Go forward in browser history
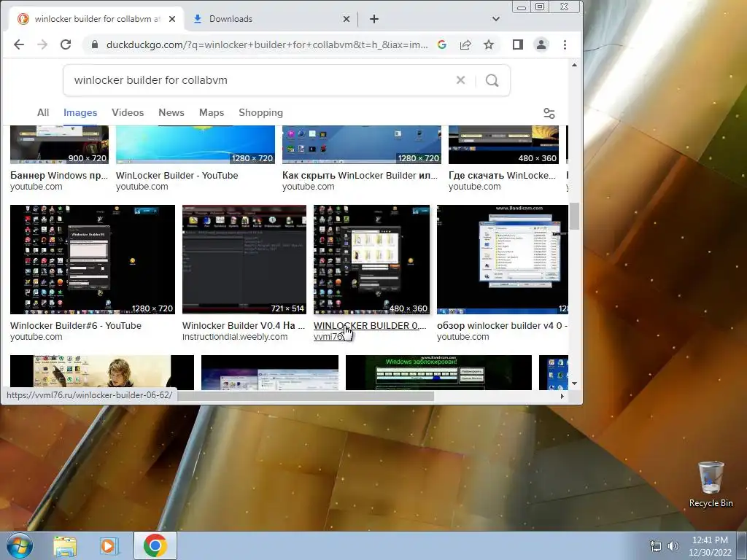Screen dimensions: 747x560 [42, 44]
